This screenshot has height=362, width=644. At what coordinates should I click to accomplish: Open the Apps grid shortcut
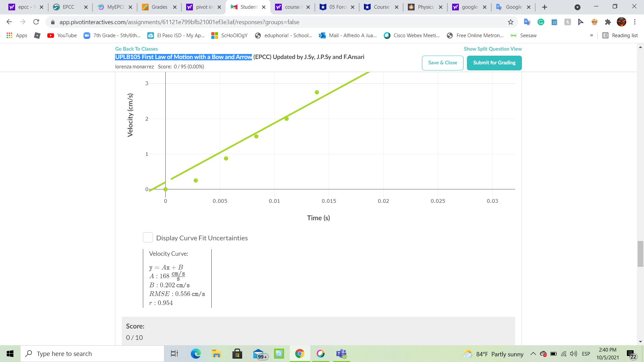click(17, 36)
